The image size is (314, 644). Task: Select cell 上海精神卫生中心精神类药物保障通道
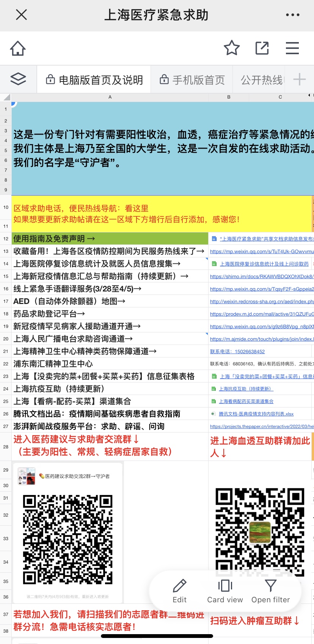tap(110, 351)
